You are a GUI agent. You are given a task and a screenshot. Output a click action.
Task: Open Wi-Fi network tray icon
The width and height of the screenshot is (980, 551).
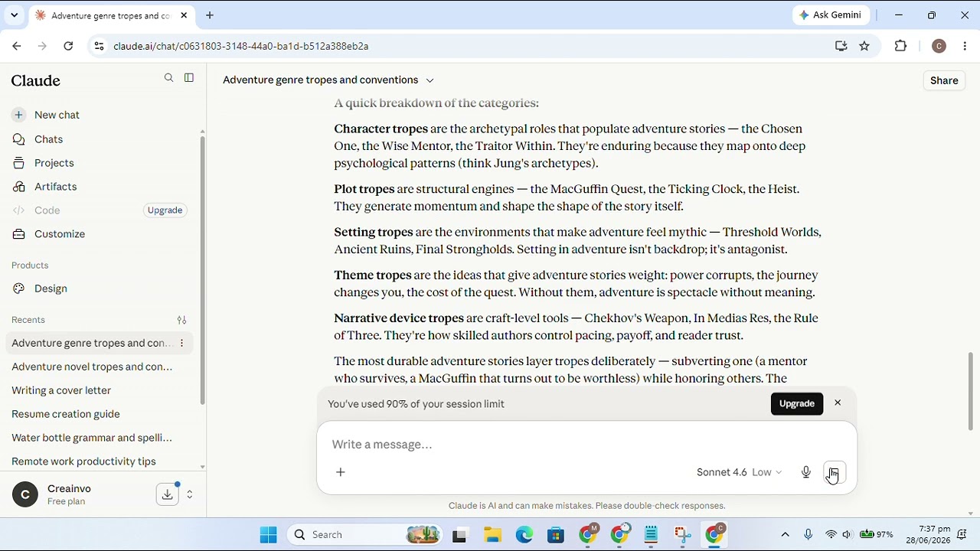coord(831,535)
